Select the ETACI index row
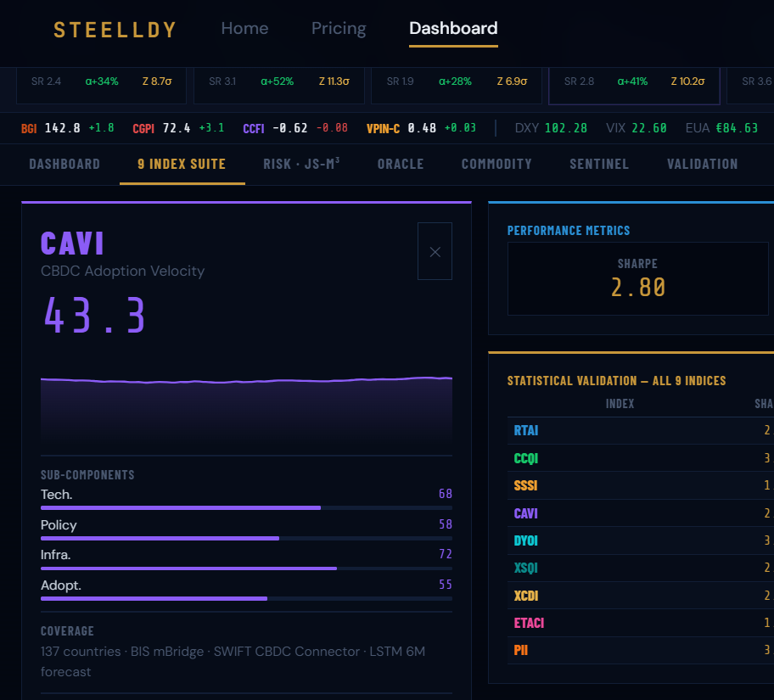Viewport: 774px width, 700px height. point(641,623)
